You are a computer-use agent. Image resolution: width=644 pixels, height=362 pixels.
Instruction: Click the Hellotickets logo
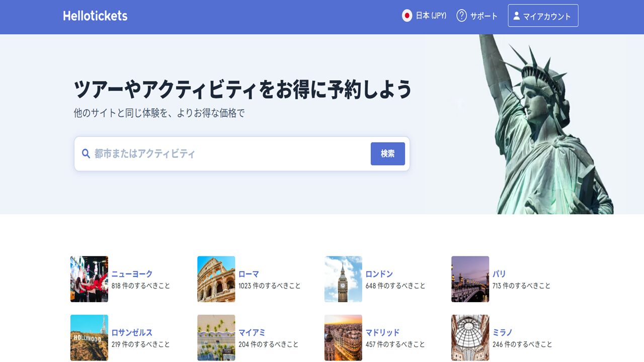(95, 16)
